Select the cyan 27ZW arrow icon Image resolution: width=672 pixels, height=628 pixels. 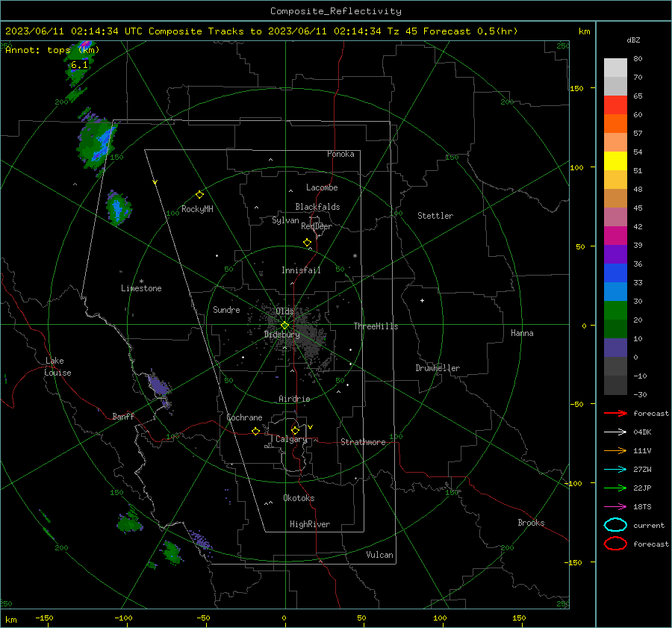pos(615,470)
